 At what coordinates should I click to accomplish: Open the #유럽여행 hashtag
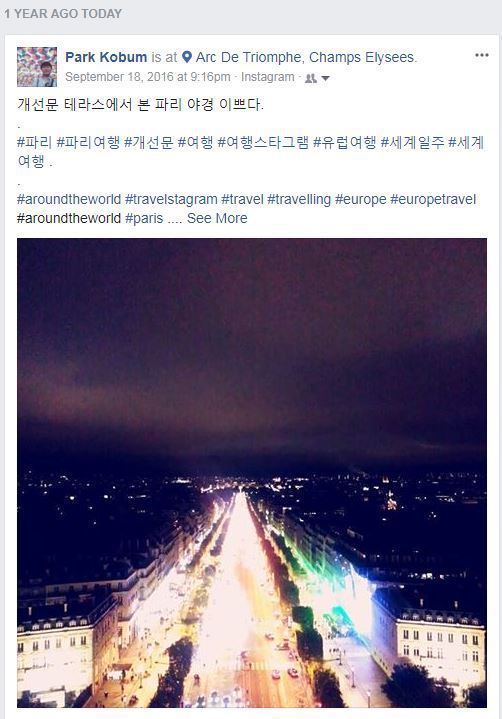344,143
